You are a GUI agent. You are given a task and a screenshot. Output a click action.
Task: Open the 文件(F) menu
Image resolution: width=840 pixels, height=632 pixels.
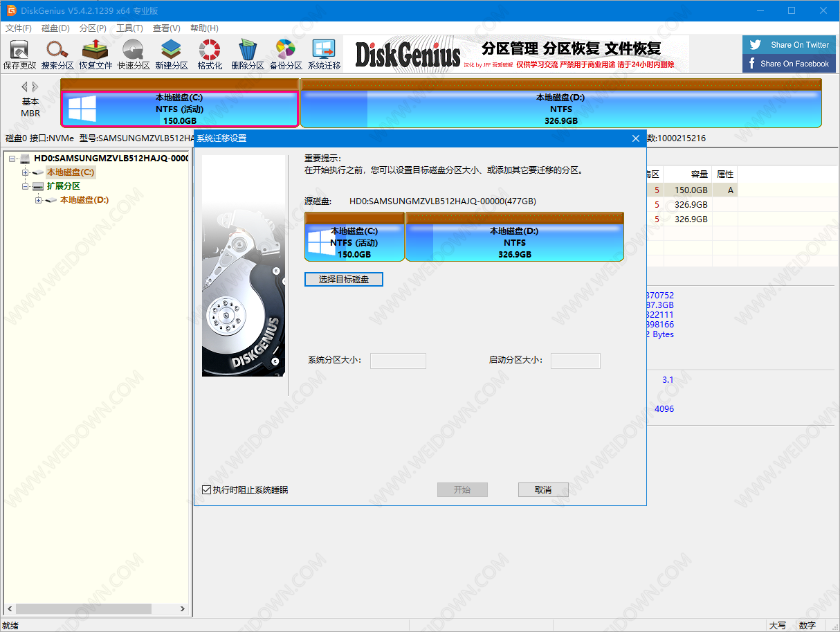click(19, 28)
